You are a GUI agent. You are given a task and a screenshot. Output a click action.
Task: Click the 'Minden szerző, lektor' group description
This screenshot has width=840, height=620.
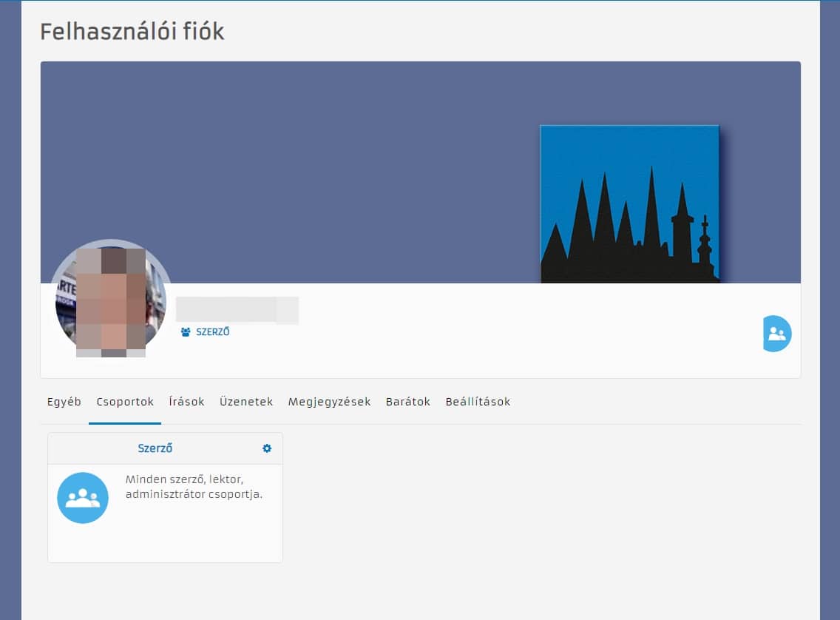[194, 487]
